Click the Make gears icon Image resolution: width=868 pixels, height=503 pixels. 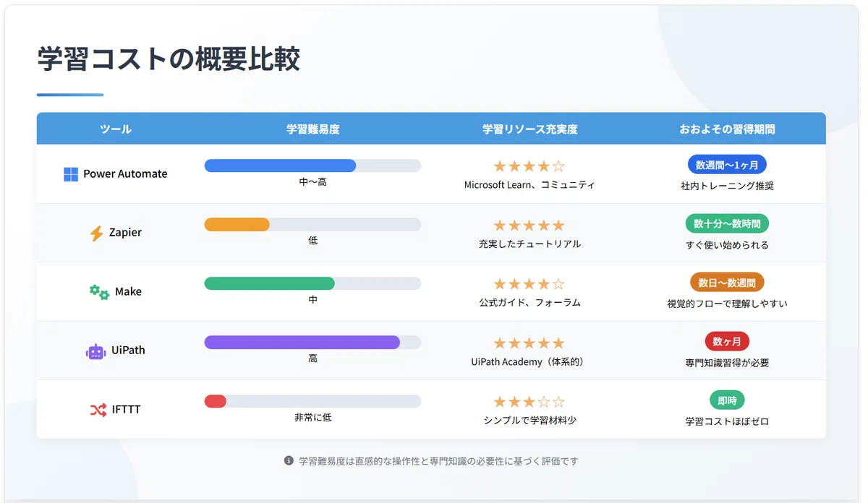click(x=99, y=292)
